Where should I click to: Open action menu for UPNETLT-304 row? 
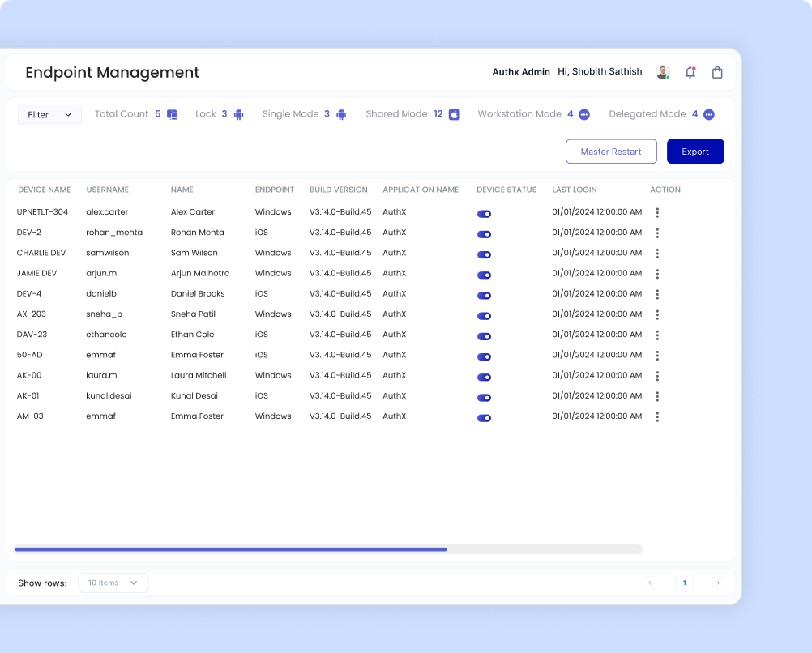pyautogui.click(x=657, y=213)
